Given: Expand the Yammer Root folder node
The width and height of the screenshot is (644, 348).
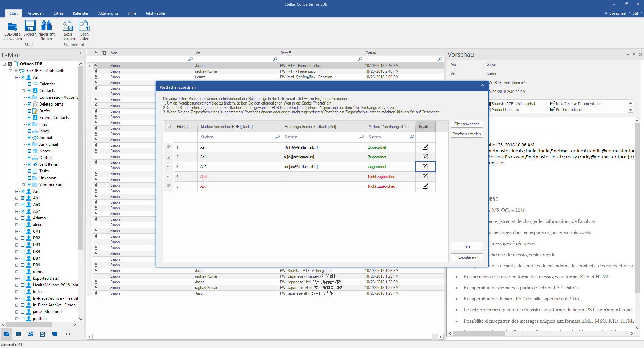Looking at the screenshot, I should click(23, 185).
